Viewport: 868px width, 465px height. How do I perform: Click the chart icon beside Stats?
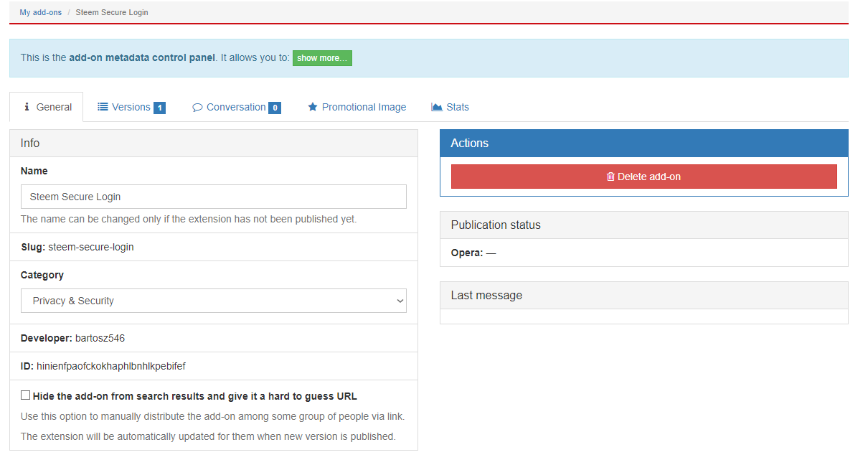(437, 107)
